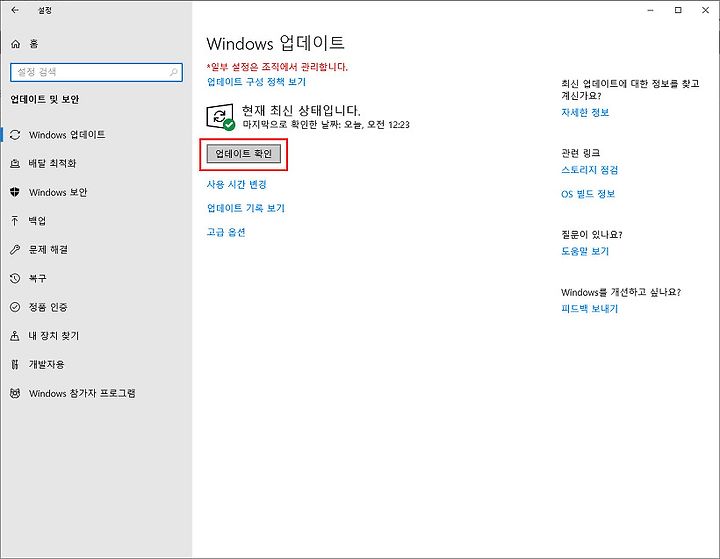The height and width of the screenshot is (559, 720).
Task: Open 피드백 보내기 link
Action: tap(590, 309)
